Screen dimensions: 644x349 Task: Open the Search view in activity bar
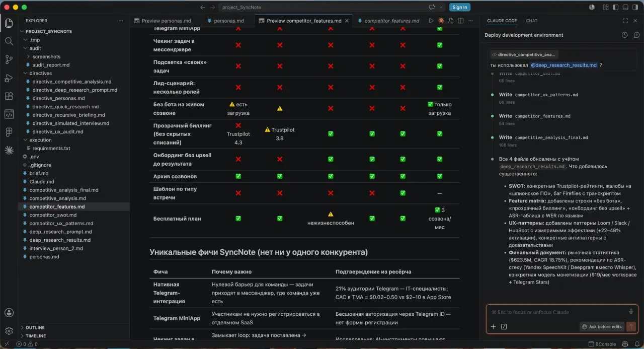click(x=9, y=41)
